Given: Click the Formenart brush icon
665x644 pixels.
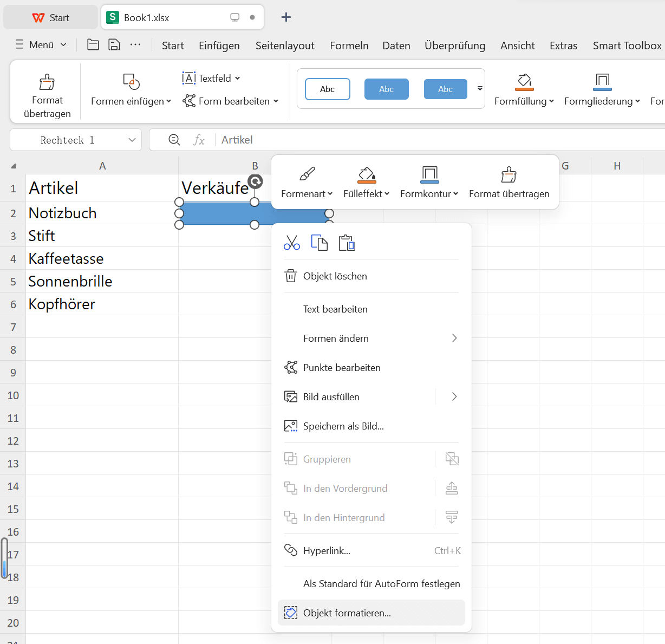Looking at the screenshot, I should coord(307,174).
